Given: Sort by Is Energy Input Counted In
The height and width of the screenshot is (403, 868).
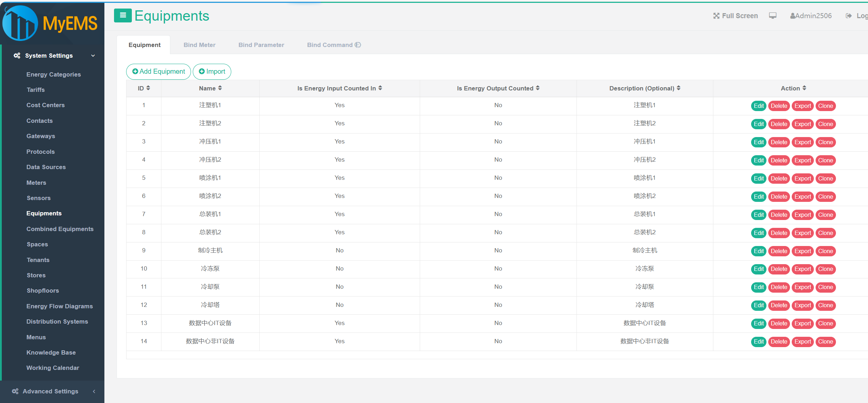Looking at the screenshot, I should (x=380, y=88).
